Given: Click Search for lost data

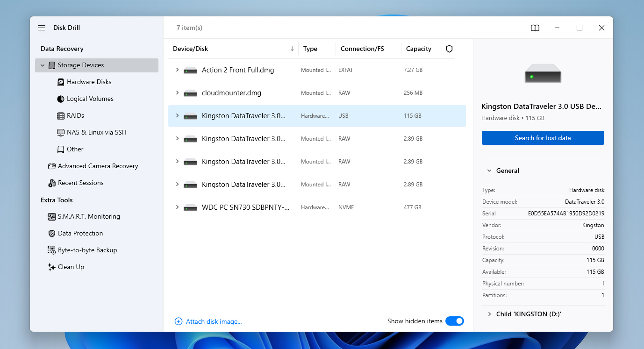Looking at the screenshot, I should (x=543, y=138).
